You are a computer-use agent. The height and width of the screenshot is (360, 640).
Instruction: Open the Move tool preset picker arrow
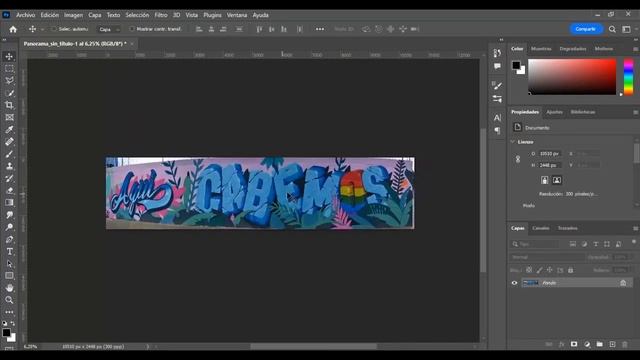point(42,29)
